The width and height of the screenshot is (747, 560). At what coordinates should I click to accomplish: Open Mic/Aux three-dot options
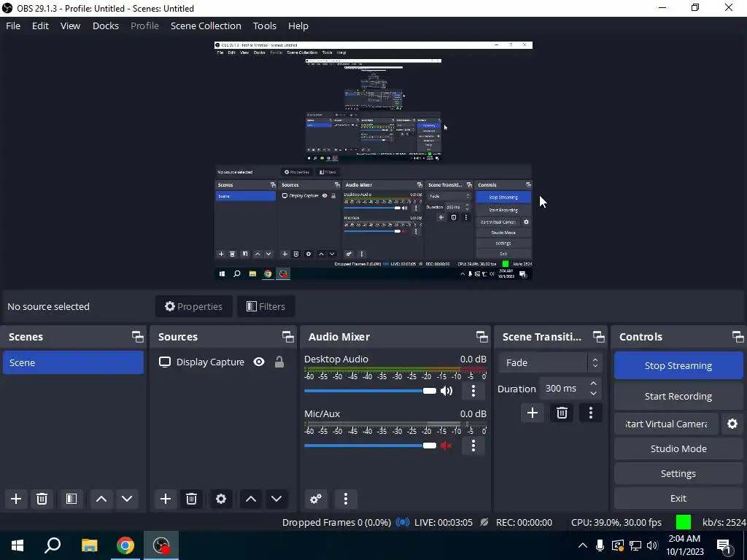click(x=473, y=446)
